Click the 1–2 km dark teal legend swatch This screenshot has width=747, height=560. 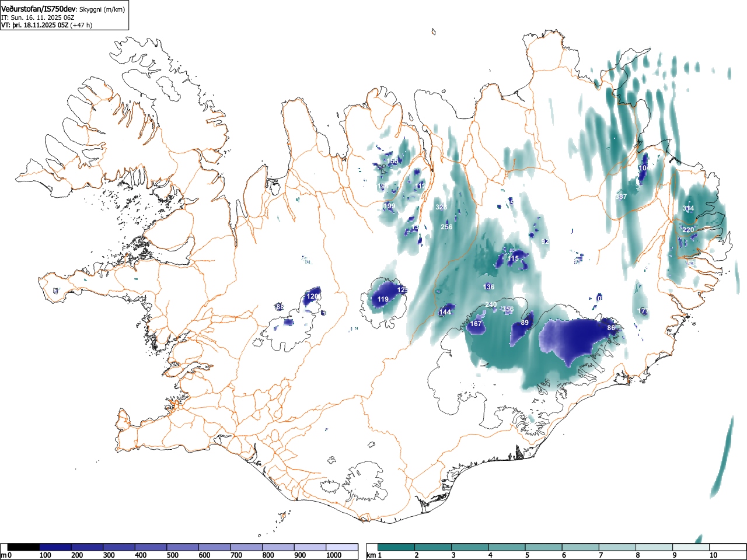point(397,547)
